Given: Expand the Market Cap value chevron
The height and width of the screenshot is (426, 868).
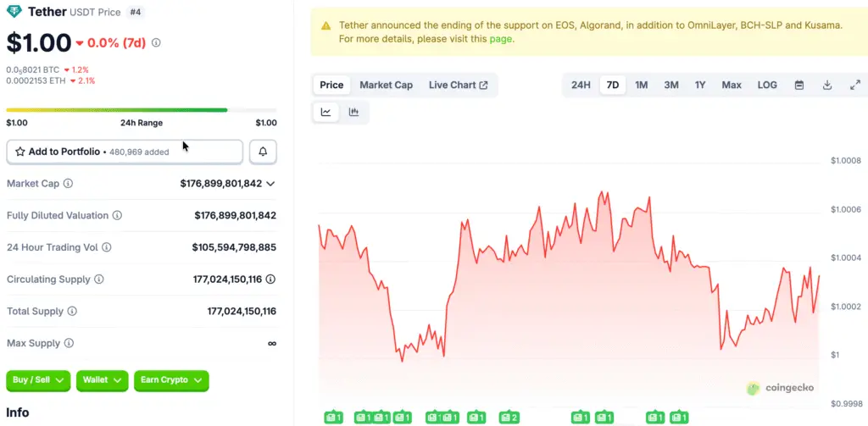Looking at the screenshot, I should [270, 184].
